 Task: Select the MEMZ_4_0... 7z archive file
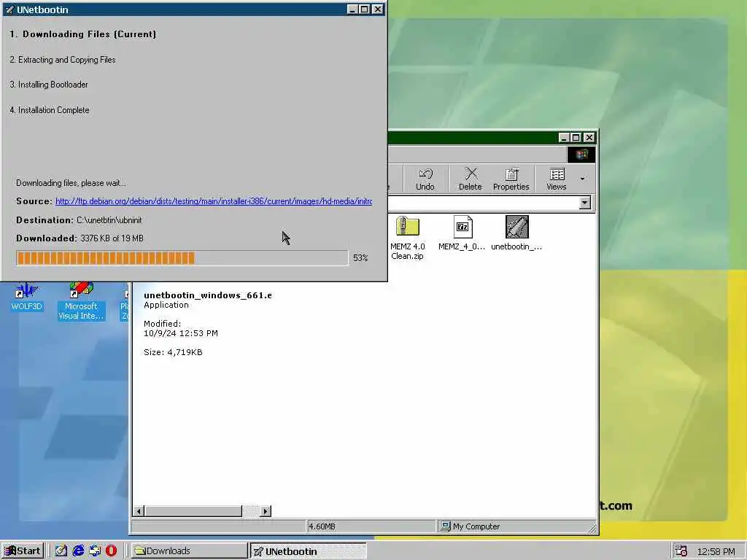(x=462, y=233)
